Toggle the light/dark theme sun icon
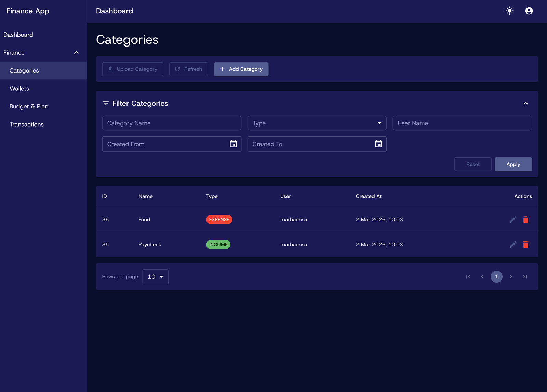547x392 pixels. (509, 11)
